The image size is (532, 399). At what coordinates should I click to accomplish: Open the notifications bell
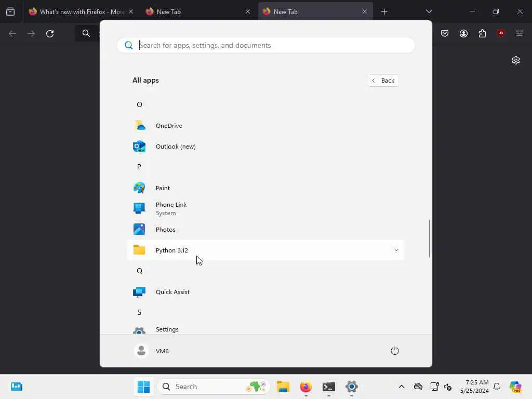[497, 387]
